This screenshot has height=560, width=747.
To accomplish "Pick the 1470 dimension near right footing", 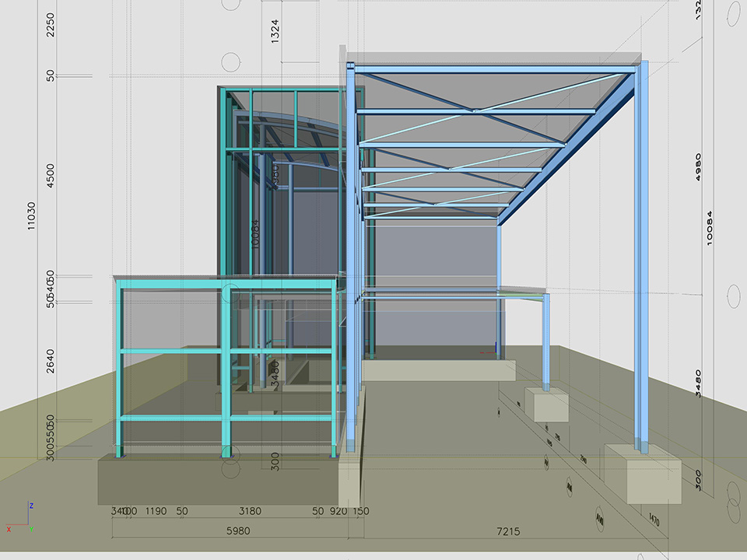I will (655, 520).
